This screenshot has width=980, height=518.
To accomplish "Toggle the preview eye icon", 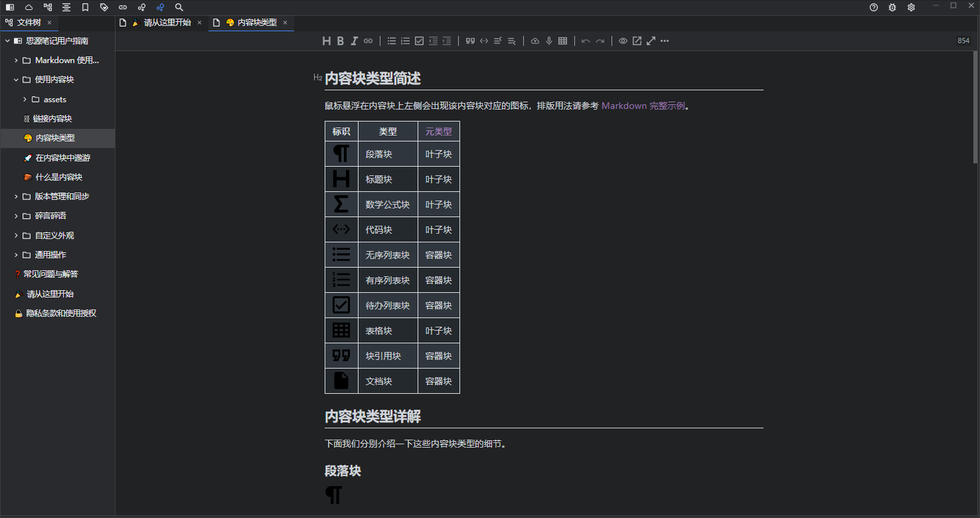I will click(x=623, y=41).
